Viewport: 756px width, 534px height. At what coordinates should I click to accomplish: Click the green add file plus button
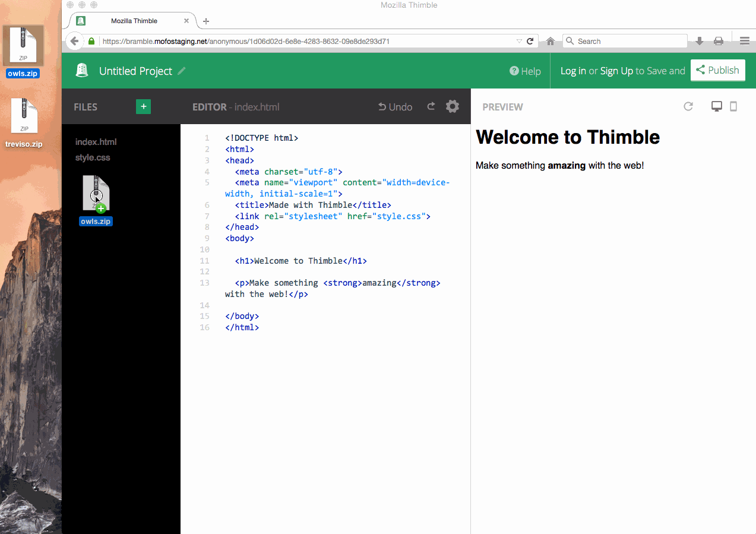click(143, 106)
